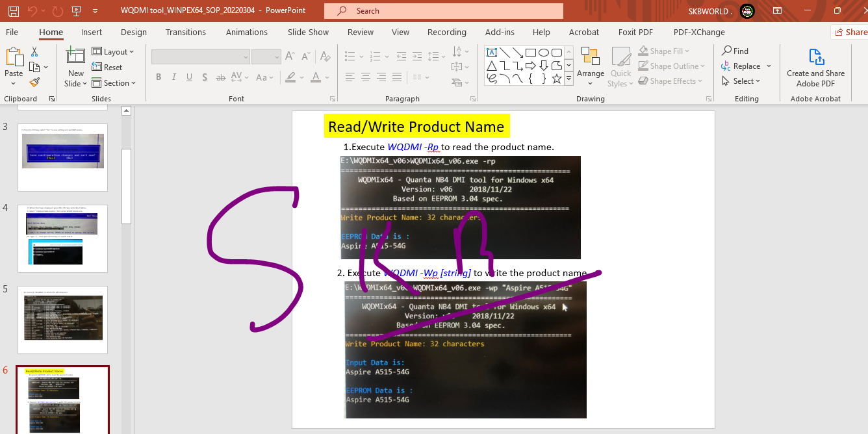Open the Arrange menu
The width and height of the screenshot is (868, 434).
click(x=591, y=66)
